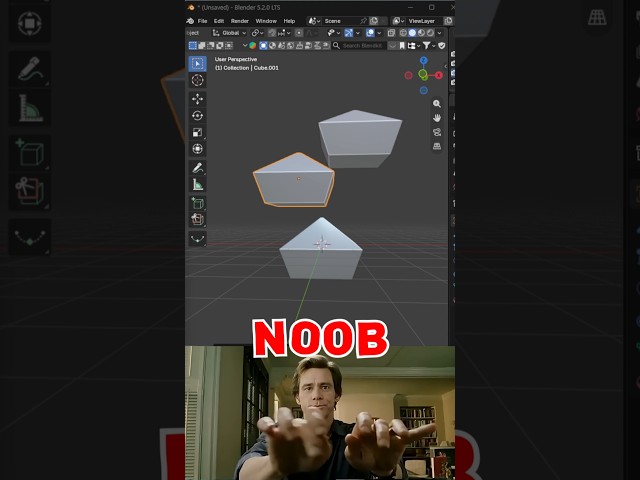Click the Blender logo menu icon
The image size is (640, 480).
click(190, 21)
